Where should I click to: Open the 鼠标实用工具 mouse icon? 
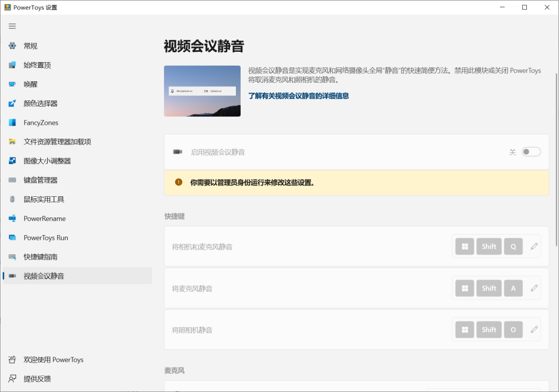coord(12,199)
